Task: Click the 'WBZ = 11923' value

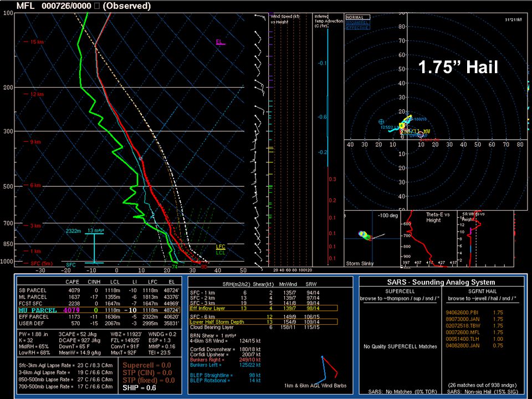Action: point(126,334)
